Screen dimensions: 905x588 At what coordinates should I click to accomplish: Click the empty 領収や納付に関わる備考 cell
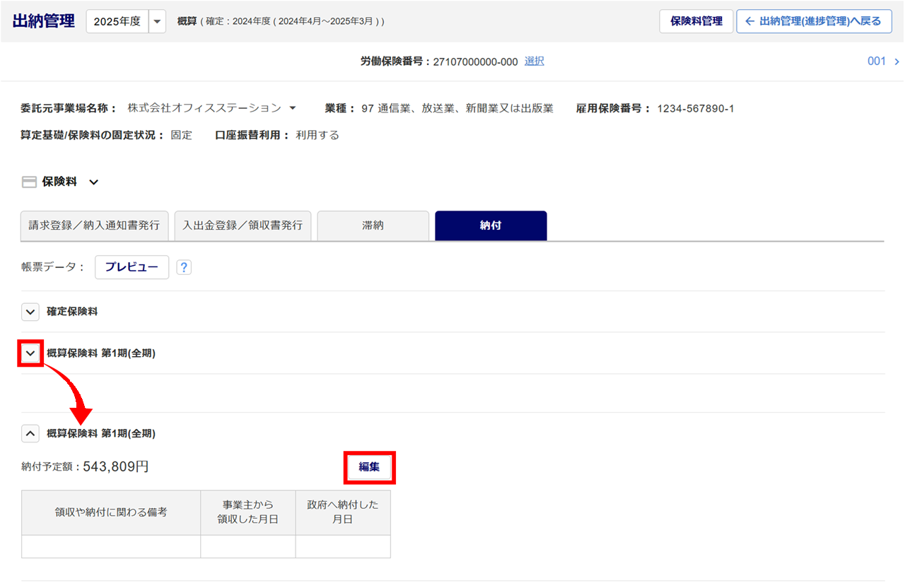click(x=111, y=546)
